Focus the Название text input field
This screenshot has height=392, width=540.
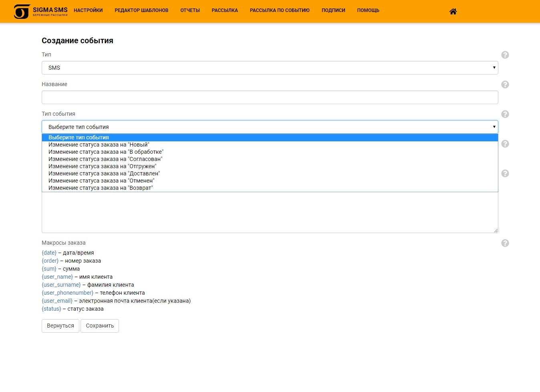270,97
